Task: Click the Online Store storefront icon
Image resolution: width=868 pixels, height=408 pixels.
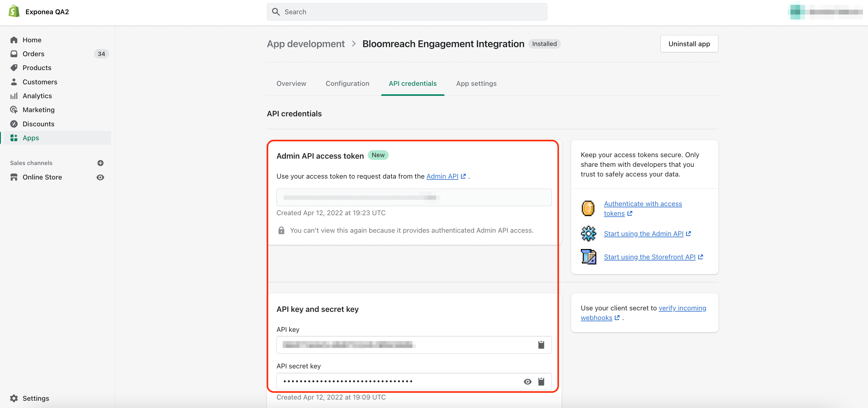Action: pyautogui.click(x=14, y=177)
